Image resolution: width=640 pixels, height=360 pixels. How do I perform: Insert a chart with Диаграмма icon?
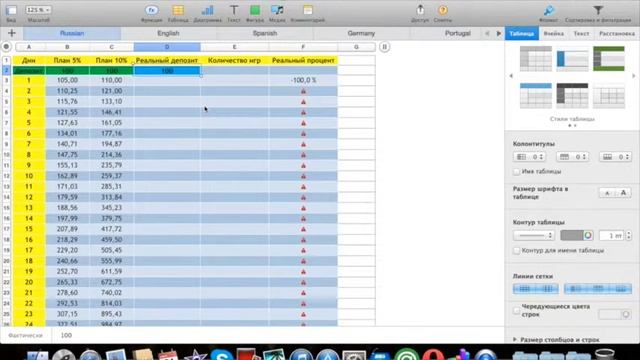coord(207,12)
